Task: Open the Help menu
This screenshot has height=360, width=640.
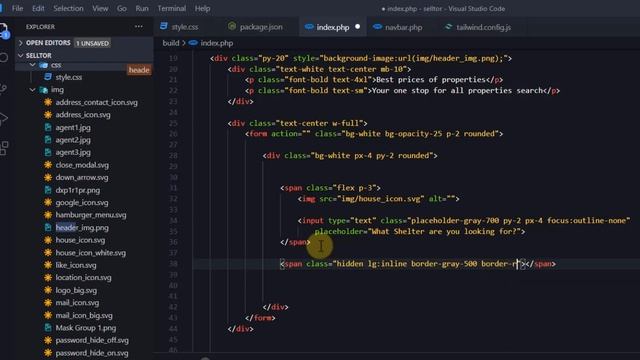Action: (202, 8)
